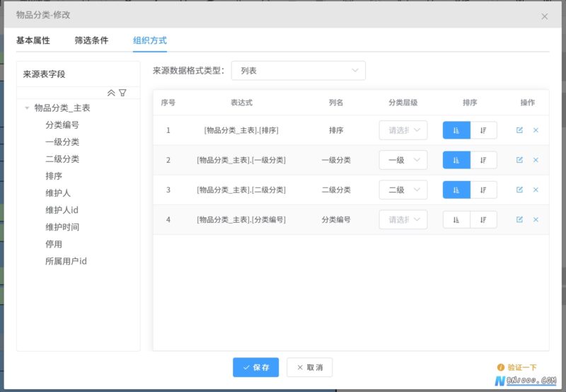Click the edit icon for row 一级分类
The width and height of the screenshot is (566, 392).
pyautogui.click(x=519, y=160)
